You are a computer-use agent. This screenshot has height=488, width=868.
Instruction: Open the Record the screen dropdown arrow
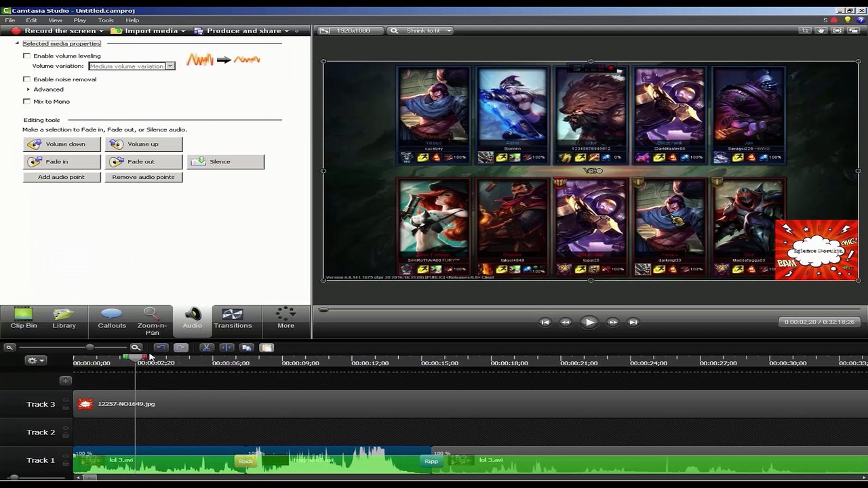coord(102,31)
